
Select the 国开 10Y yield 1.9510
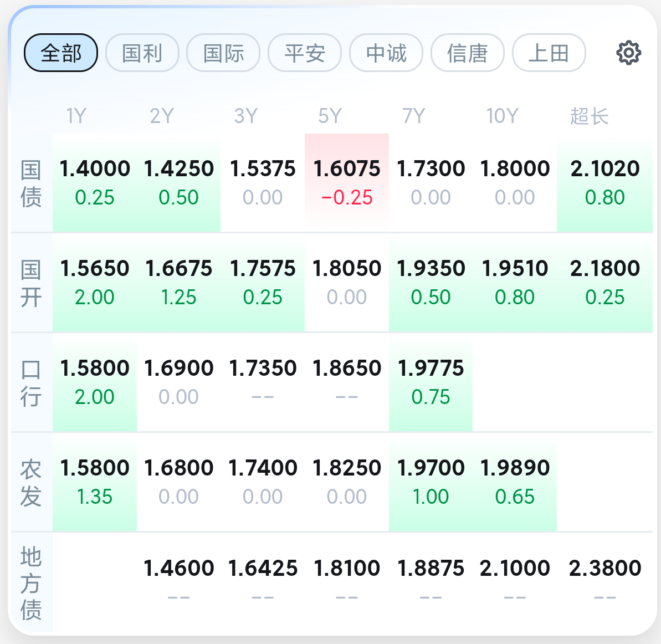coord(515,282)
